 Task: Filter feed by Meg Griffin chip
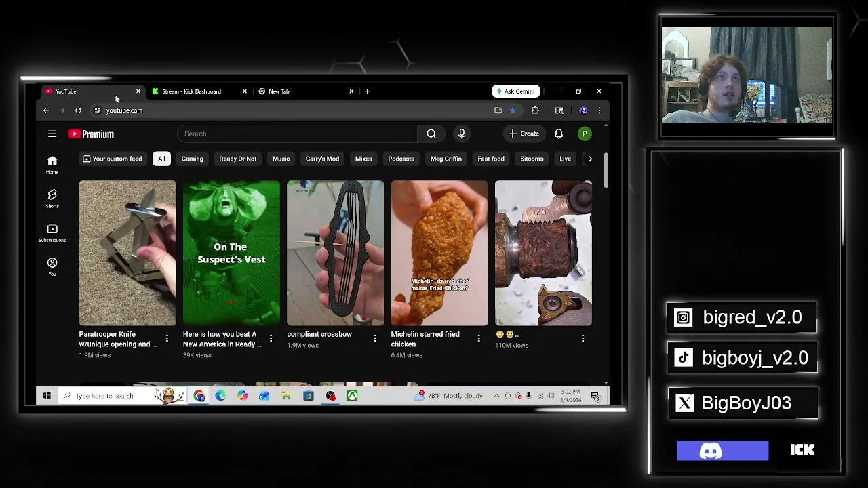446,159
